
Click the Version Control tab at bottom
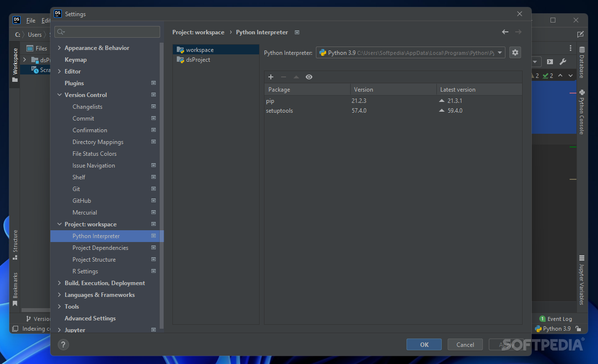38,319
